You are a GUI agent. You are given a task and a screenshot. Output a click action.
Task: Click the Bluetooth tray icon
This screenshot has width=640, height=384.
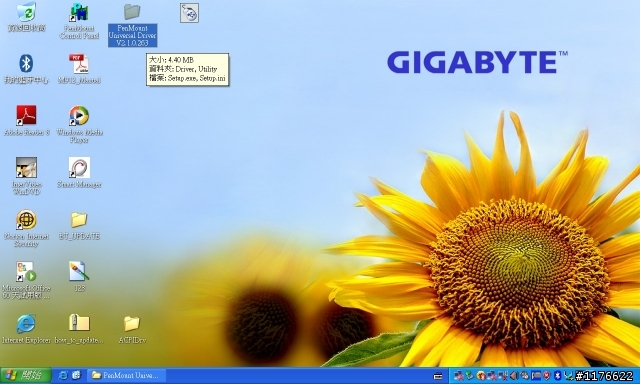[557, 375]
